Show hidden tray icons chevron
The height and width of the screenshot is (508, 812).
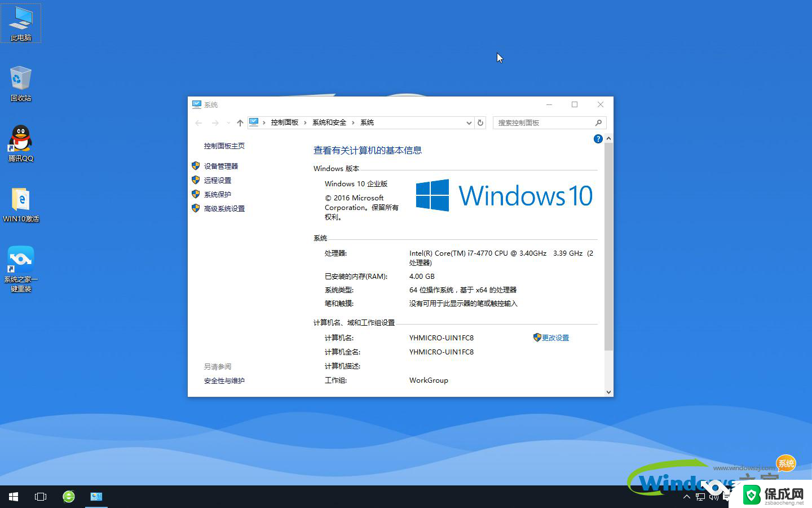pyautogui.click(x=686, y=497)
